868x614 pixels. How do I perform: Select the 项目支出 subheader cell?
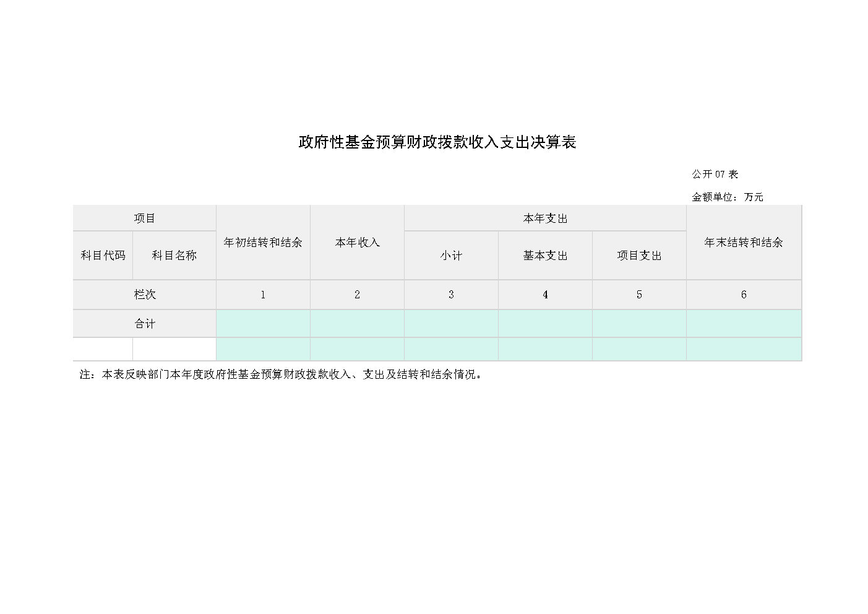[639, 256]
